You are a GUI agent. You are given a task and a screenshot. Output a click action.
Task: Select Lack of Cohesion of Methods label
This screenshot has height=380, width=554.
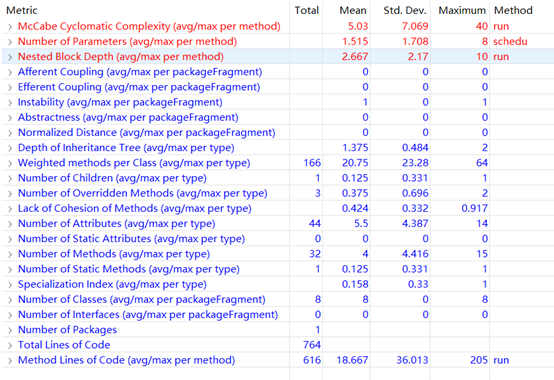[x=135, y=208]
